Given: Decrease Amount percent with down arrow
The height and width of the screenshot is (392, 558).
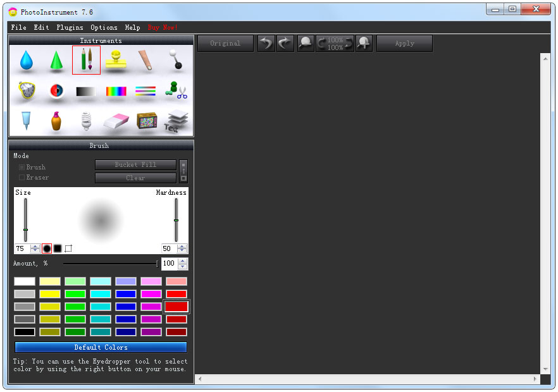Looking at the screenshot, I should coord(183,266).
